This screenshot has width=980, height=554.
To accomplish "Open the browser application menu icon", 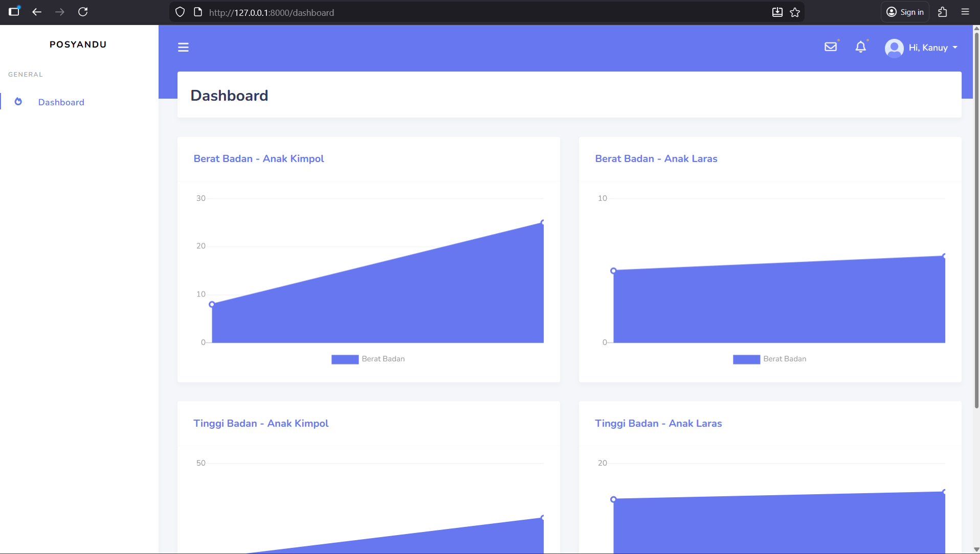I will 965,12.
